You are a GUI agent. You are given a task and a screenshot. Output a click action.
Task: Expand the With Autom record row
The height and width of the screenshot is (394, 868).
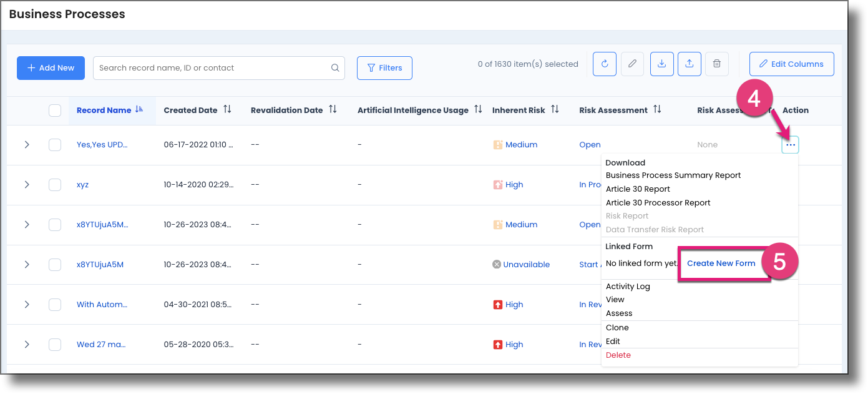(27, 304)
